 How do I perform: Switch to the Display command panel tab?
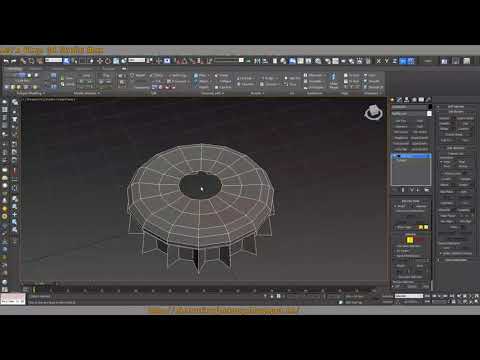pos(421,100)
